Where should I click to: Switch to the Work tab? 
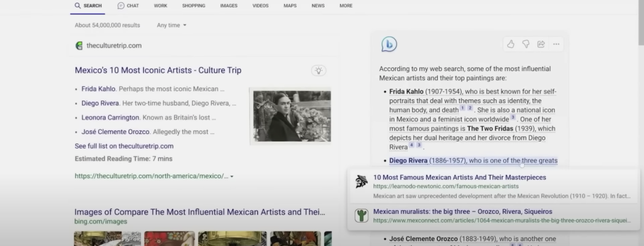[160, 6]
